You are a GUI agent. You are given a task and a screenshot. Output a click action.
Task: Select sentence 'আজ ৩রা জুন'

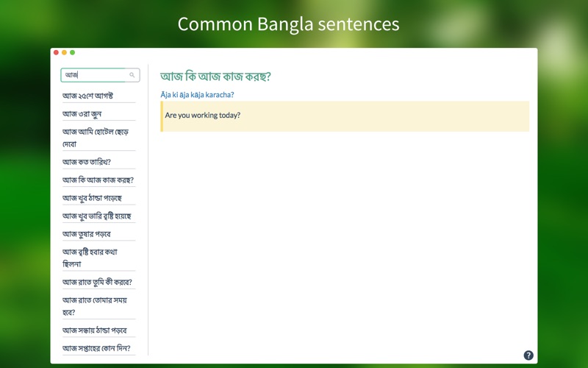pyautogui.click(x=82, y=114)
